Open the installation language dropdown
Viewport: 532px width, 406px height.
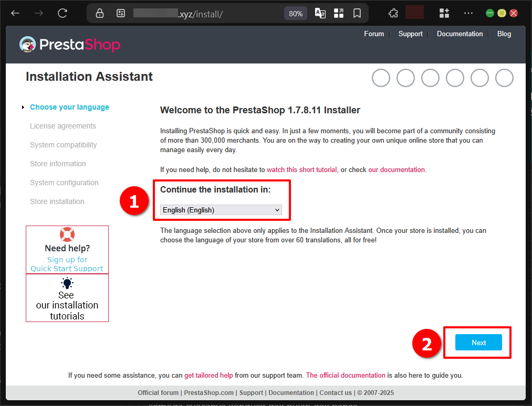(221, 210)
